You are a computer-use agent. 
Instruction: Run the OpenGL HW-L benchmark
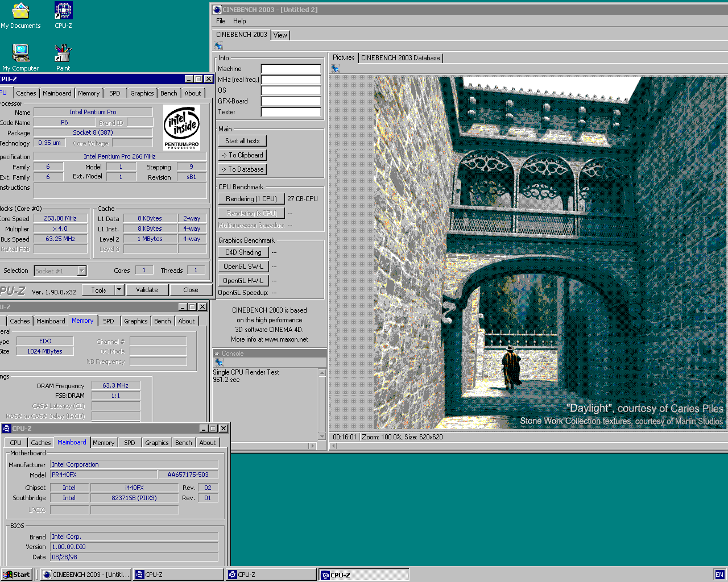pos(243,281)
